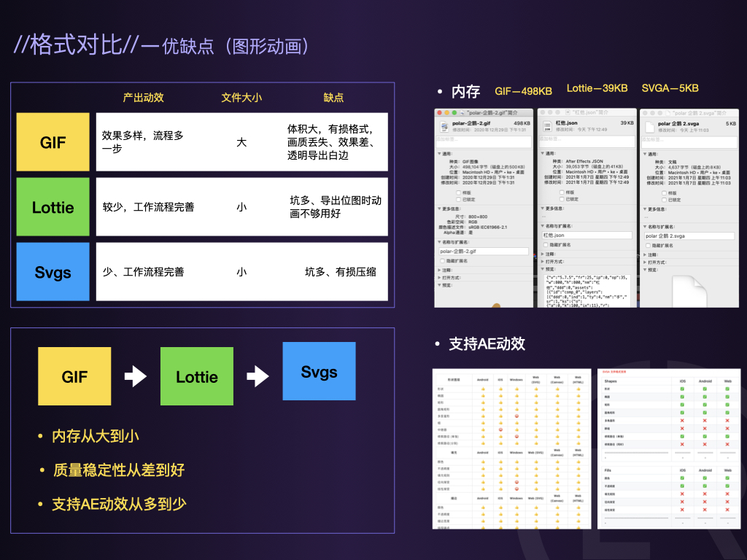Screen dimensions: 747x560
Task: Toggle 样板 checkbox in the svga info window
Action: pyautogui.click(x=664, y=193)
